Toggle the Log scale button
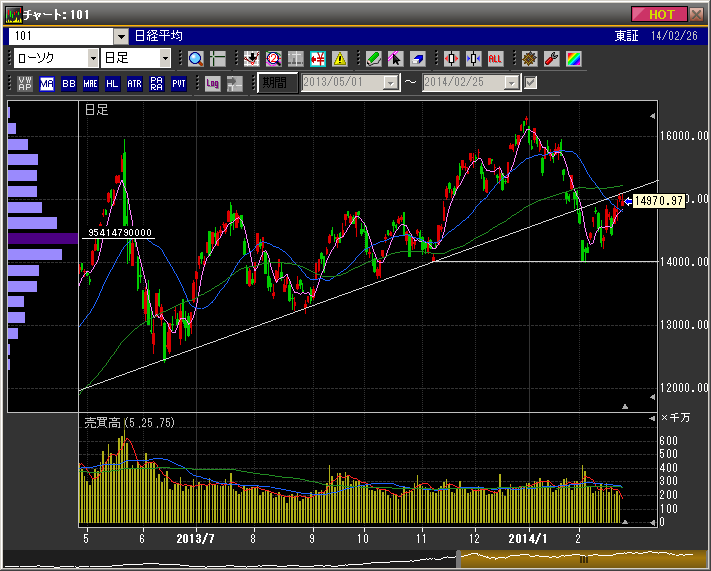 [212, 83]
